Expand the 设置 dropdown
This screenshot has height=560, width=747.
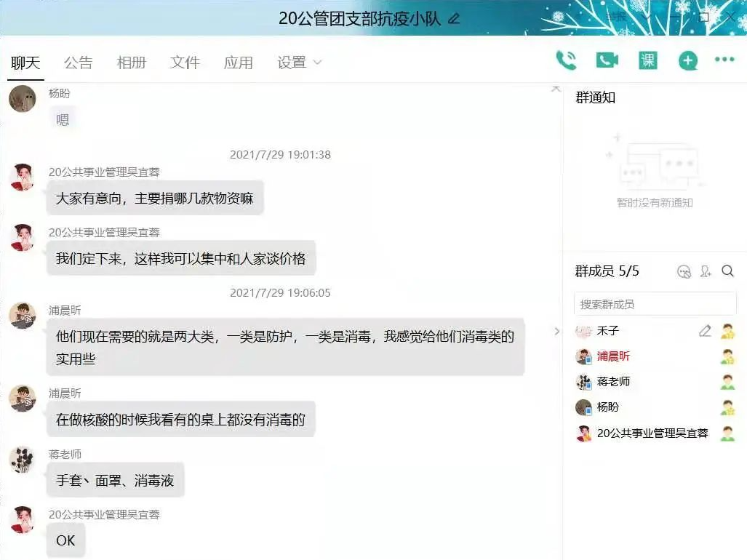pyautogui.click(x=299, y=63)
